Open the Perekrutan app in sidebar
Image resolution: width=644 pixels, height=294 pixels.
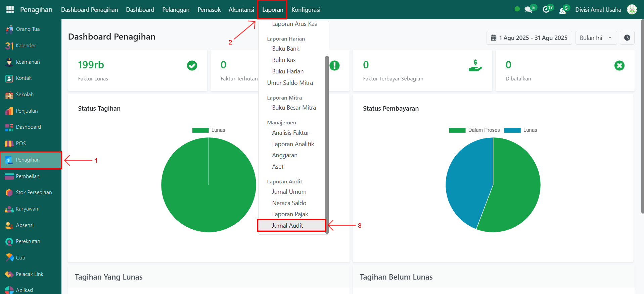[28, 241]
